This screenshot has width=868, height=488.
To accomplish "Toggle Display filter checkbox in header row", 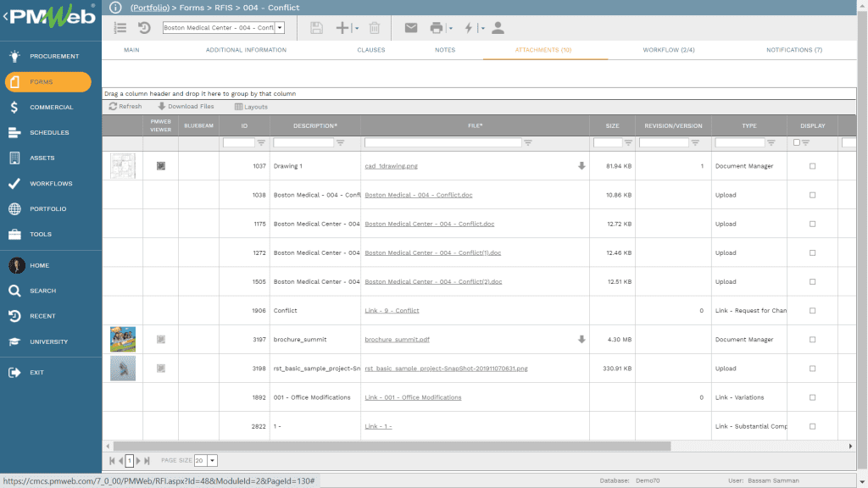I will [797, 142].
